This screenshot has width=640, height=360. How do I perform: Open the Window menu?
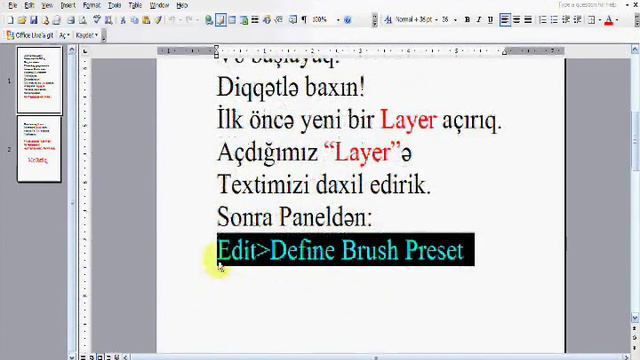tap(159, 5)
